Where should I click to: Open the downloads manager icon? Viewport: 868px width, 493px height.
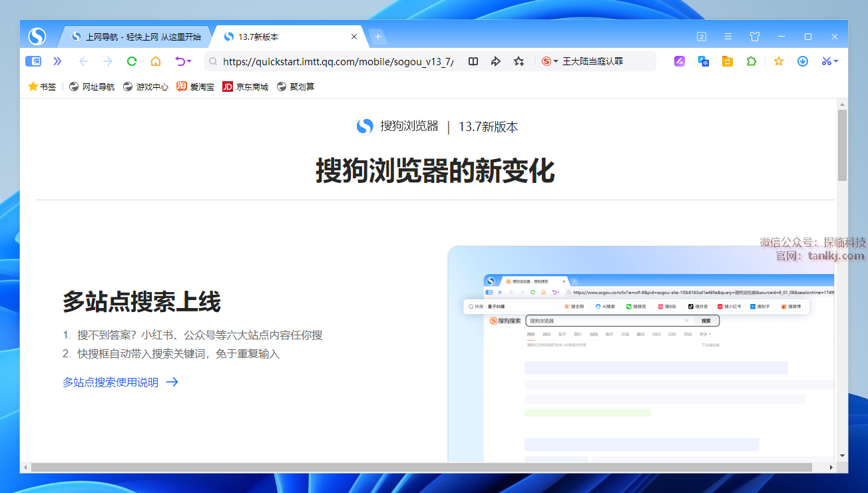(x=803, y=61)
